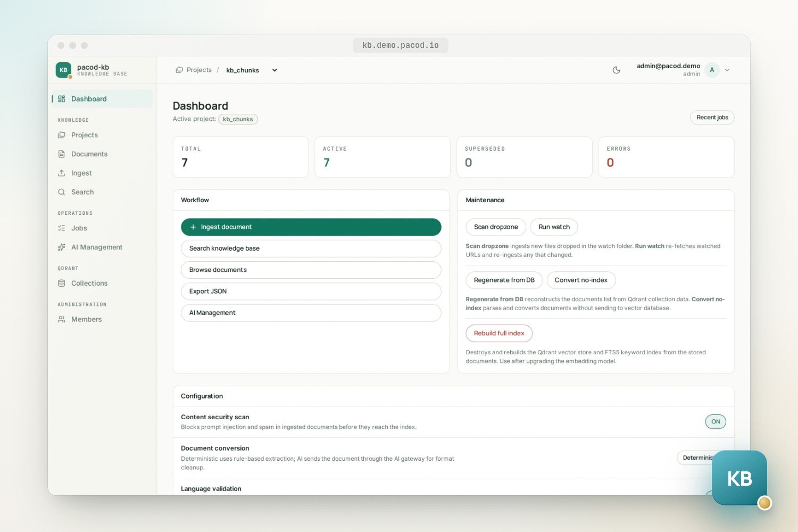
Task: Open Members in the sidebar
Action: click(x=102, y=319)
